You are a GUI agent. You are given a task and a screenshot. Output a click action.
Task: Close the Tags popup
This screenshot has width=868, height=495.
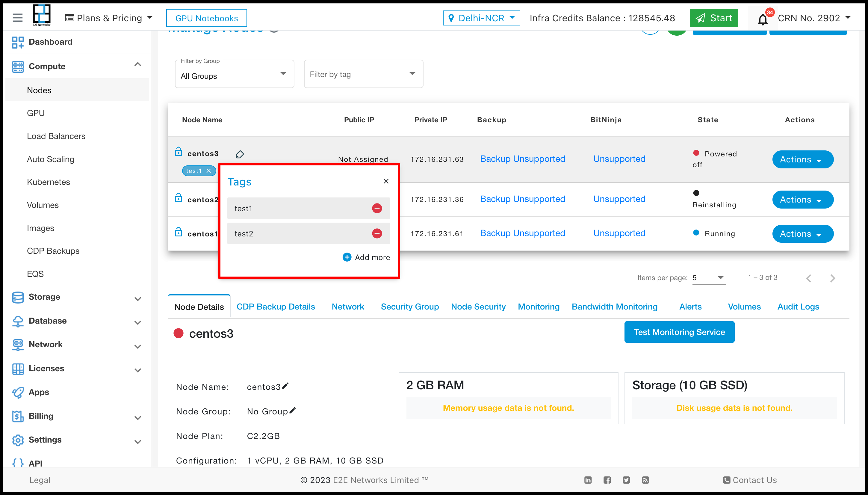[x=386, y=181]
